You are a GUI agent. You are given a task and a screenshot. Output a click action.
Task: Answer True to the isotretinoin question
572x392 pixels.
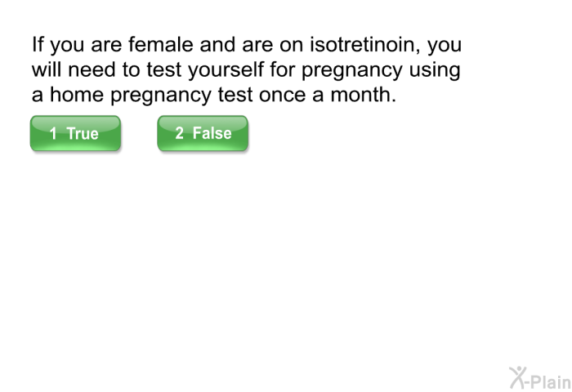click(75, 133)
